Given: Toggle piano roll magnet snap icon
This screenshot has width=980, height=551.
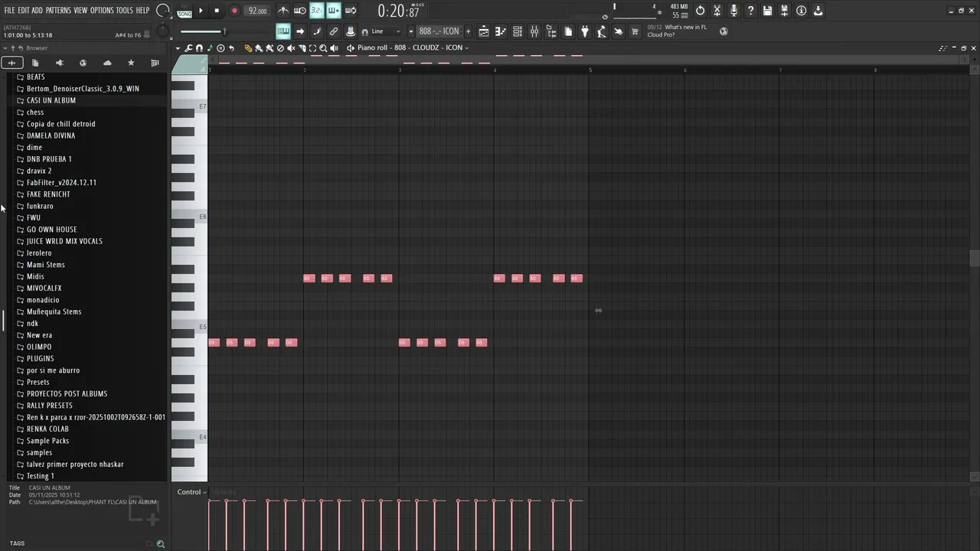Looking at the screenshot, I should (199, 48).
